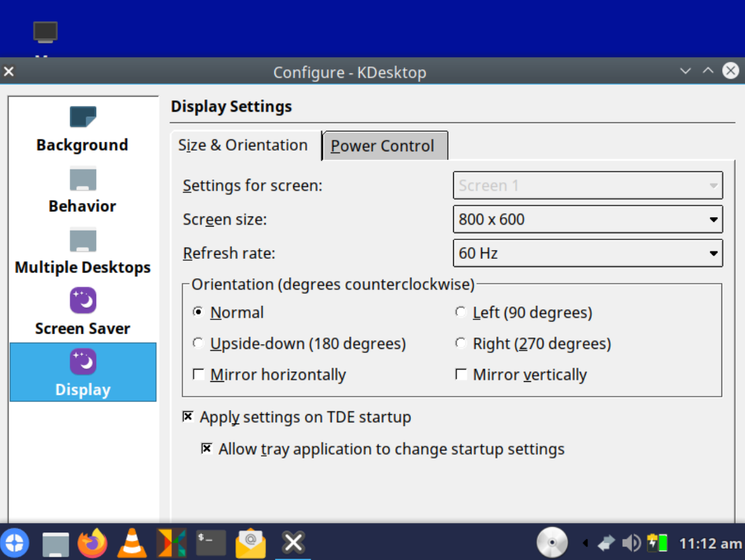Open the network tray icon
Image resolution: width=745 pixels, height=560 pixels.
(x=606, y=543)
